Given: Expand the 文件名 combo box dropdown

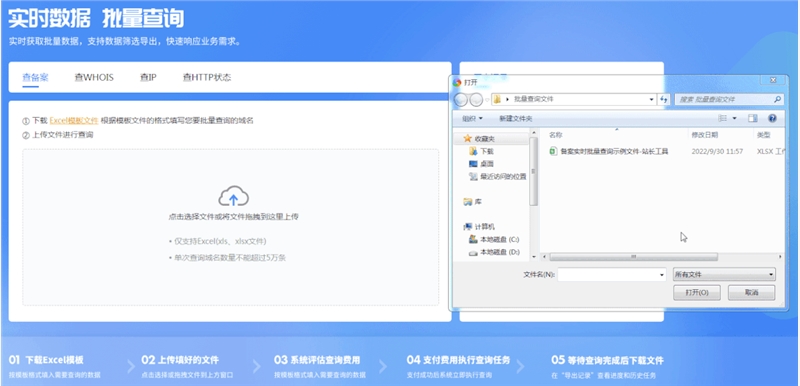Looking at the screenshot, I should pyautogui.click(x=662, y=274).
